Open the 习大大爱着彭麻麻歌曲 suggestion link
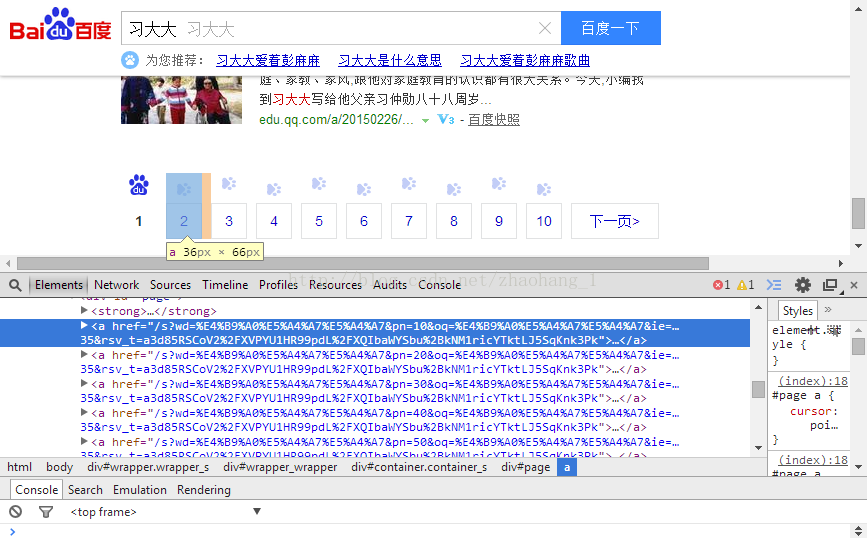This screenshot has height=538, width=867. point(525,60)
